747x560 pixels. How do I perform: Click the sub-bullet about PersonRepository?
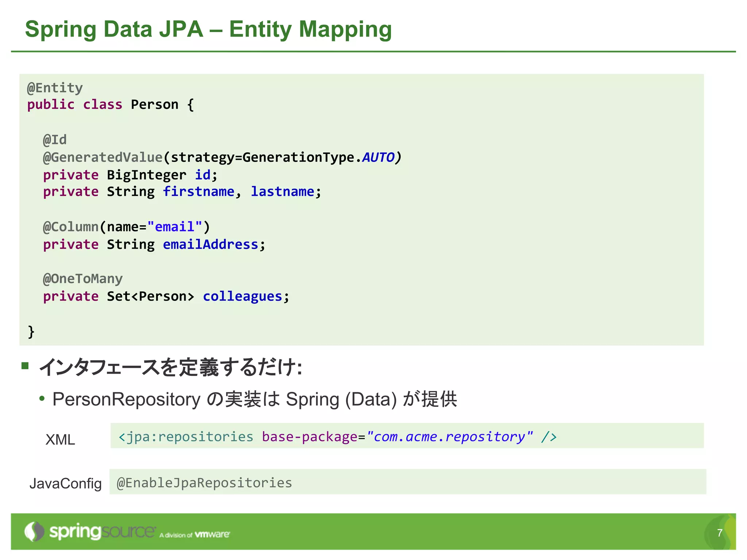255,399
